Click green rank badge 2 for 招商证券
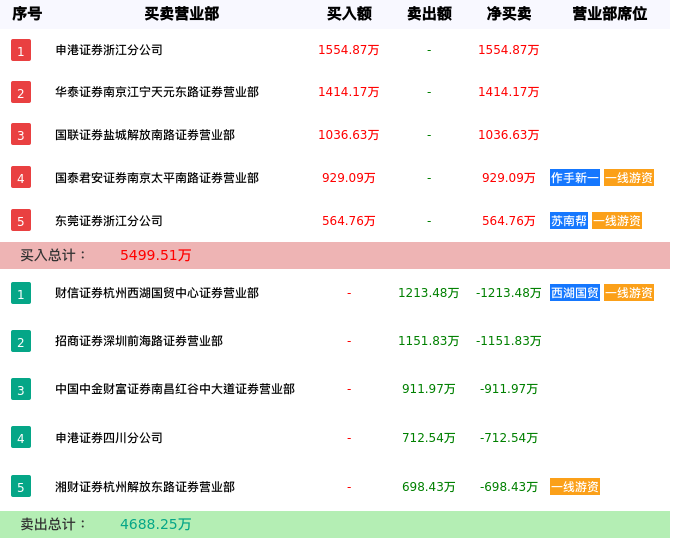This screenshot has width=676, height=540. [x=21, y=341]
